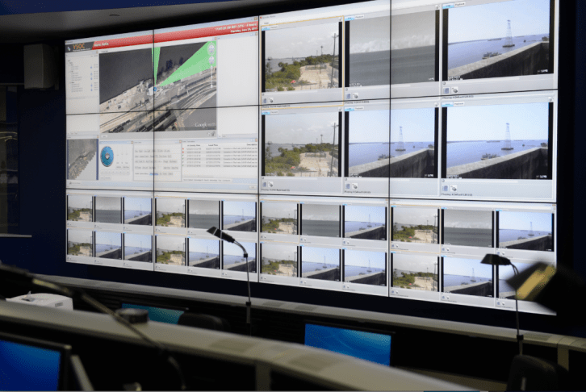Click the small aerial thumbnail beside PTZ dial
Viewport: 586px width, 392px height.
pos(82,159)
